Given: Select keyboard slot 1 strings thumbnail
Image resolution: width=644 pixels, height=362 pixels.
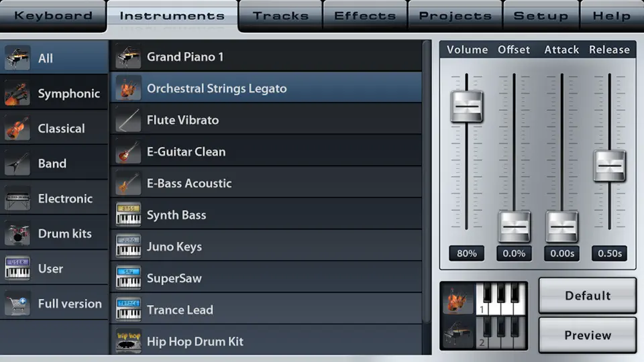Looking at the screenshot, I should pos(458,299).
